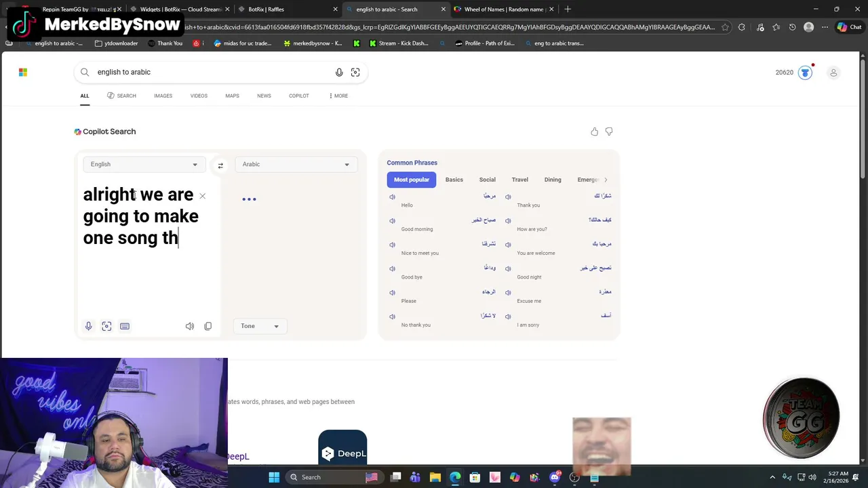
Task: Switch to the Copilot search tab
Action: [x=299, y=96]
